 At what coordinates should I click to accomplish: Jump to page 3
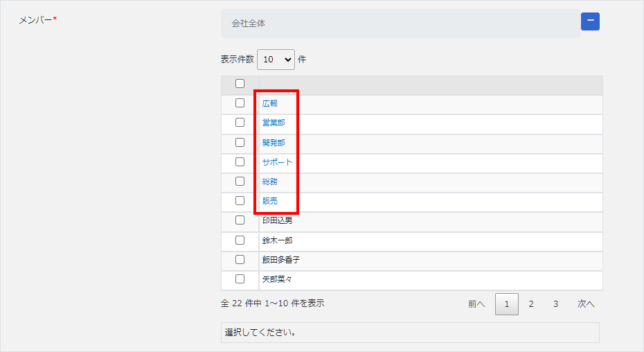tap(555, 303)
